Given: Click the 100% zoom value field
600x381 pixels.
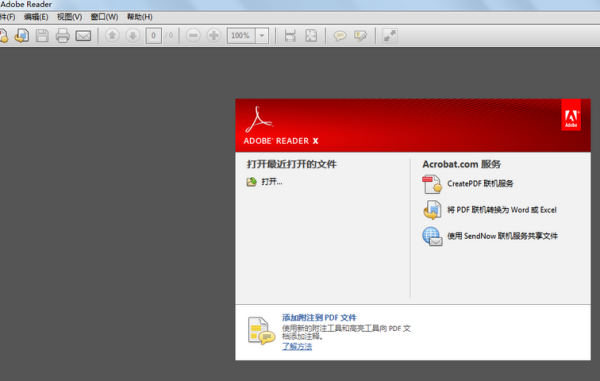Looking at the screenshot, I should pyautogui.click(x=241, y=36).
